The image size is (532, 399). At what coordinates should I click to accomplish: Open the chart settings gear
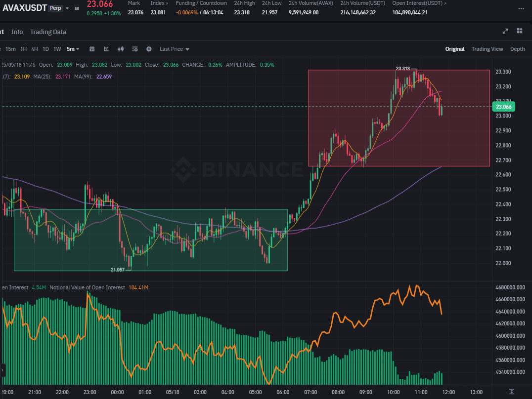coord(149,49)
